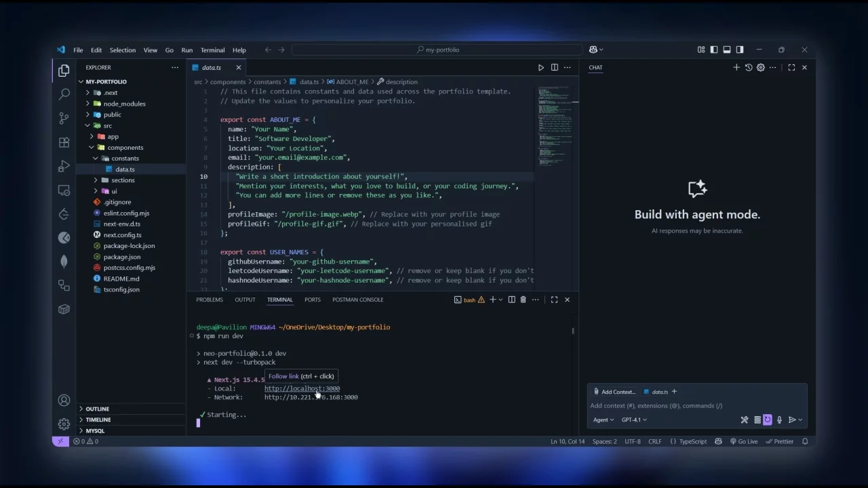This screenshot has height=488, width=868.
Task: Maximize the chat panel
Action: (791, 67)
